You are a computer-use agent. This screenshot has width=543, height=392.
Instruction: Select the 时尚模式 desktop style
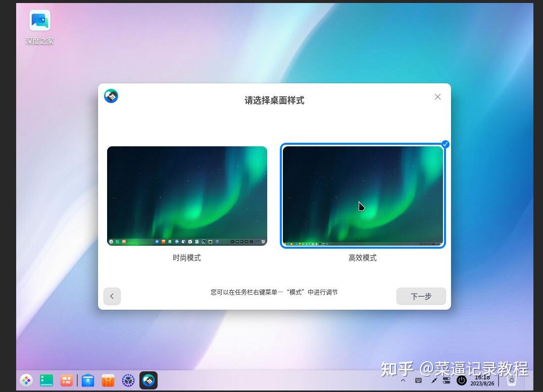click(187, 196)
